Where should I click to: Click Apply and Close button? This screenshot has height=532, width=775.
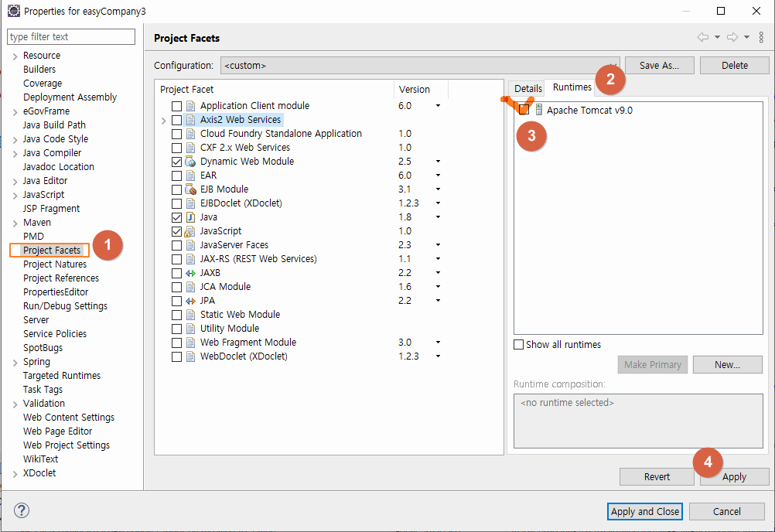point(645,511)
